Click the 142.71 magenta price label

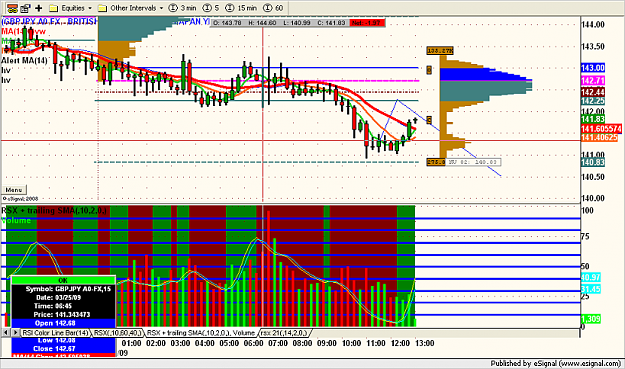tap(593, 80)
